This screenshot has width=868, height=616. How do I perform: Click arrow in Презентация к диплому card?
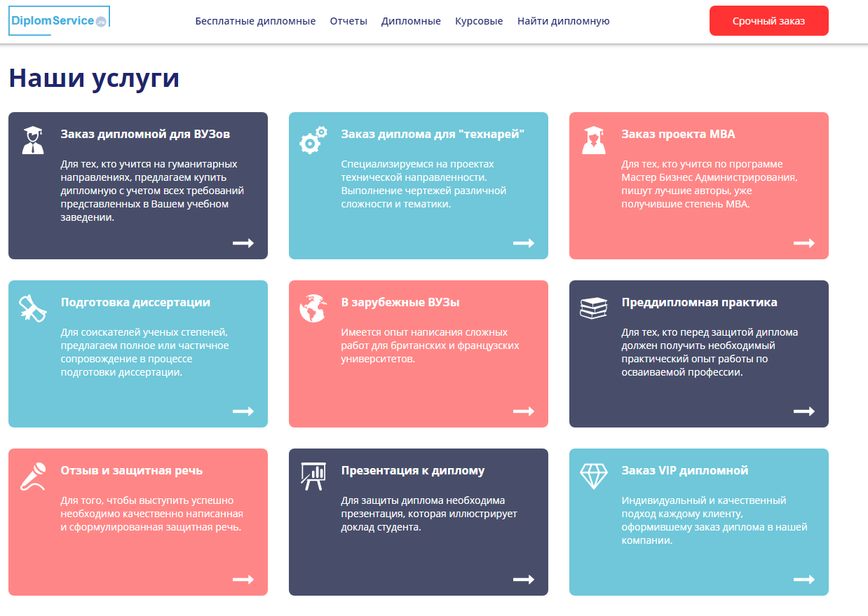click(x=524, y=580)
